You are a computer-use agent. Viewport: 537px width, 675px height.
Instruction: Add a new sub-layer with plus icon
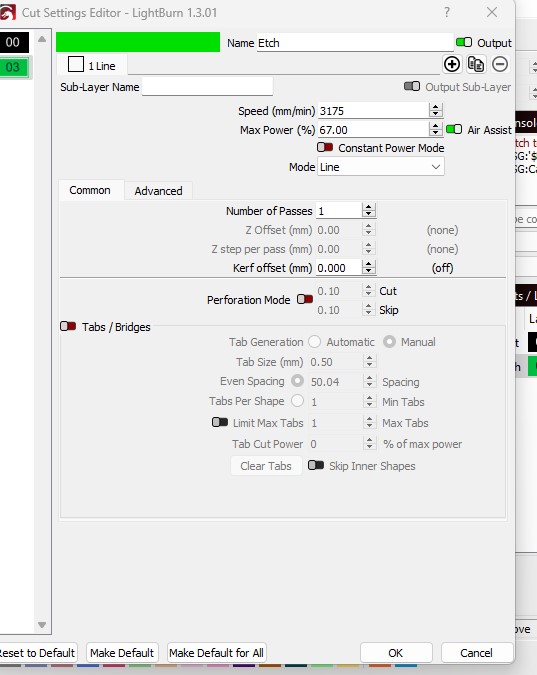click(x=452, y=65)
